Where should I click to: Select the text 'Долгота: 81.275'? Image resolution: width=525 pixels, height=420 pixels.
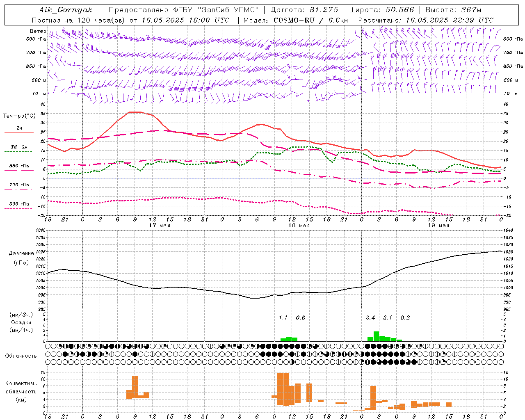click(304, 10)
